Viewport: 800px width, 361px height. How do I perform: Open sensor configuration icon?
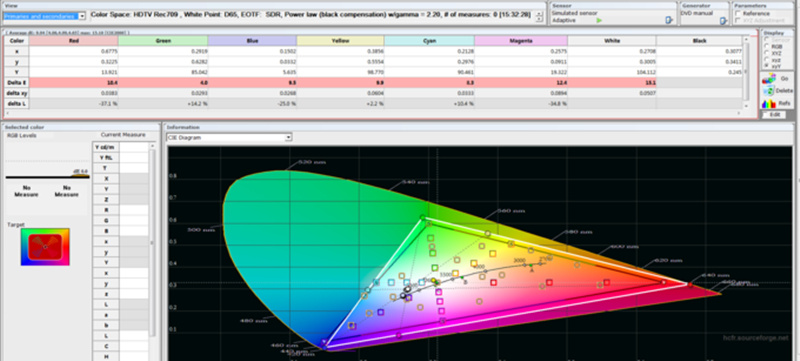click(x=670, y=20)
